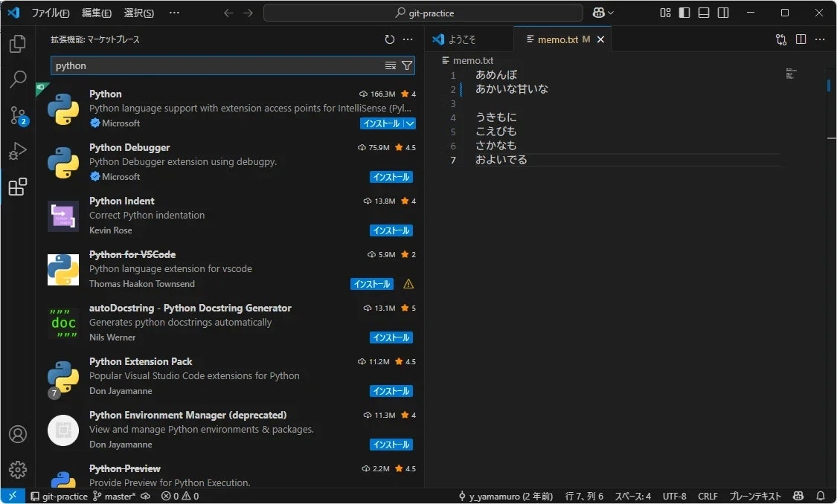Viewport: 837px width, 504px height.
Task: Go back using the navigation arrow
Action: click(228, 13)
